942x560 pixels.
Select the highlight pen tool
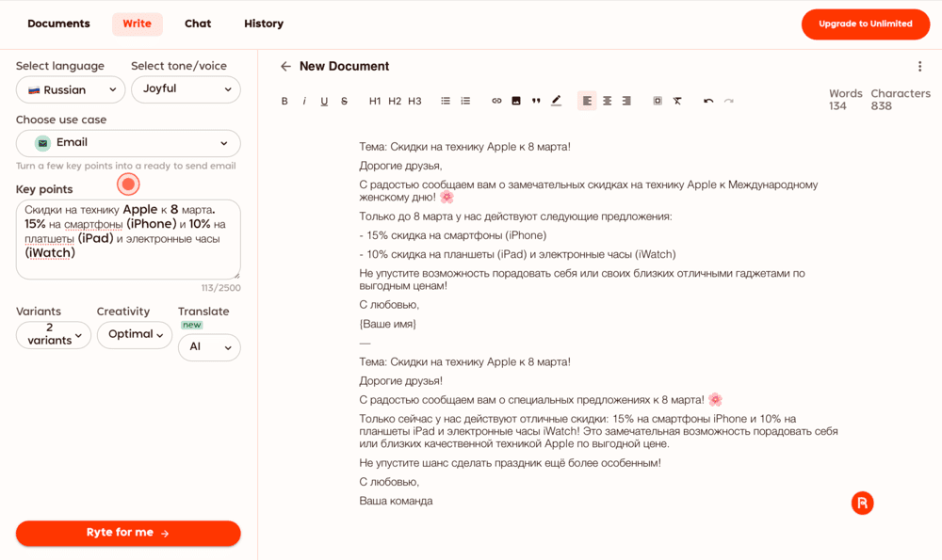click(557, 101)
